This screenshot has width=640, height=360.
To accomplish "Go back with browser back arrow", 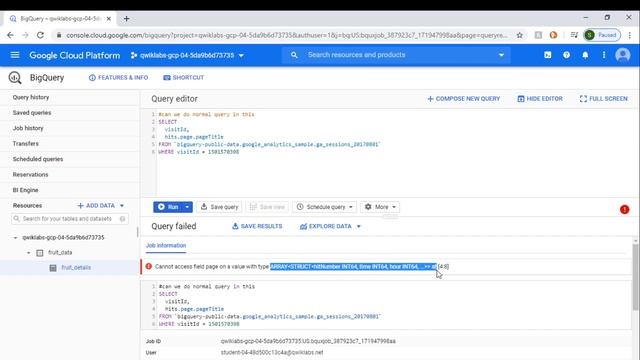I will click(x=10, y=35).
